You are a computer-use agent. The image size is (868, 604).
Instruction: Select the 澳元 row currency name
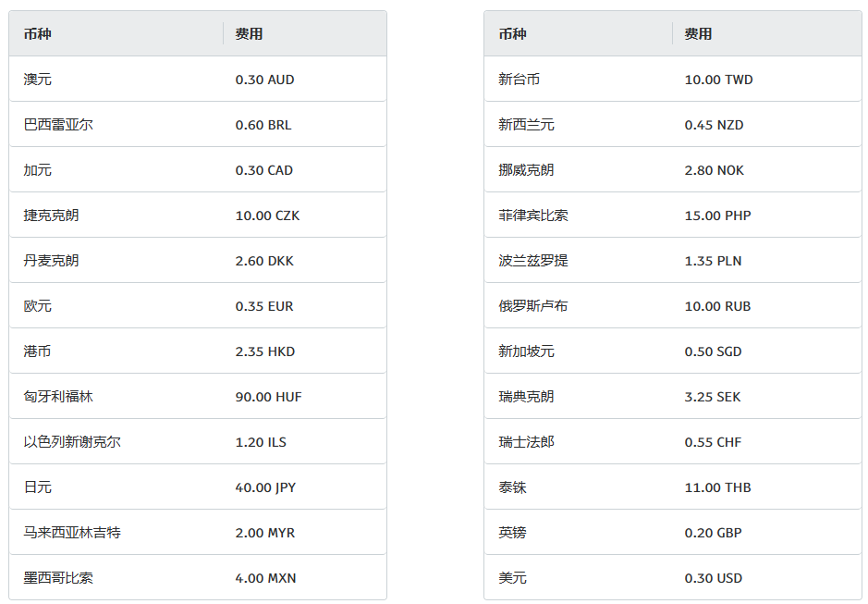click(x=38, y=80)
